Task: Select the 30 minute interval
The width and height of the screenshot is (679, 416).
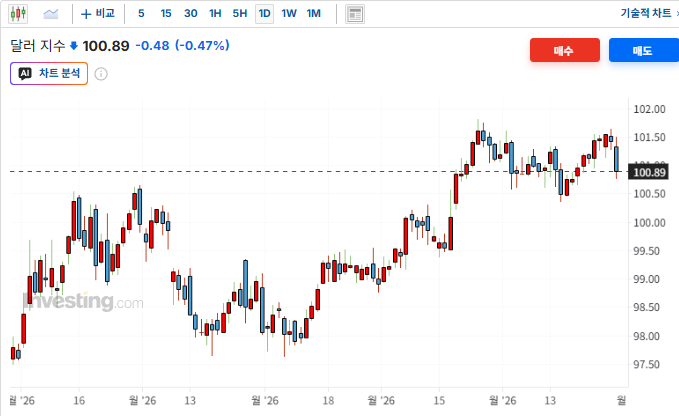Action: point(191,14)
